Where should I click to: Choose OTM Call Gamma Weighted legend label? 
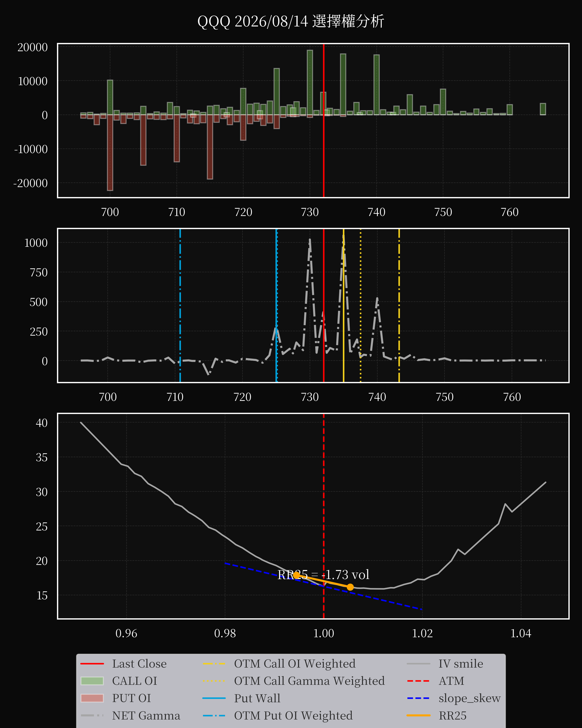pos(309,681)
